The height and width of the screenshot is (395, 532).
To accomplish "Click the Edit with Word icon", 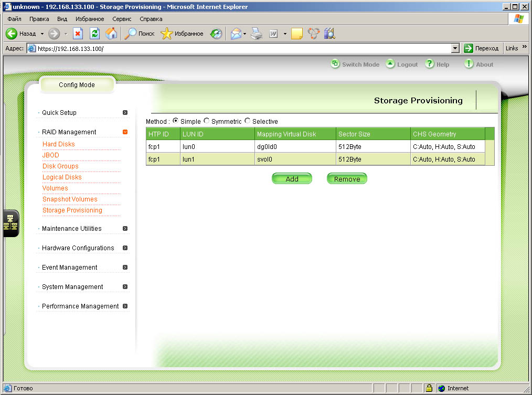I will [273, 34].
